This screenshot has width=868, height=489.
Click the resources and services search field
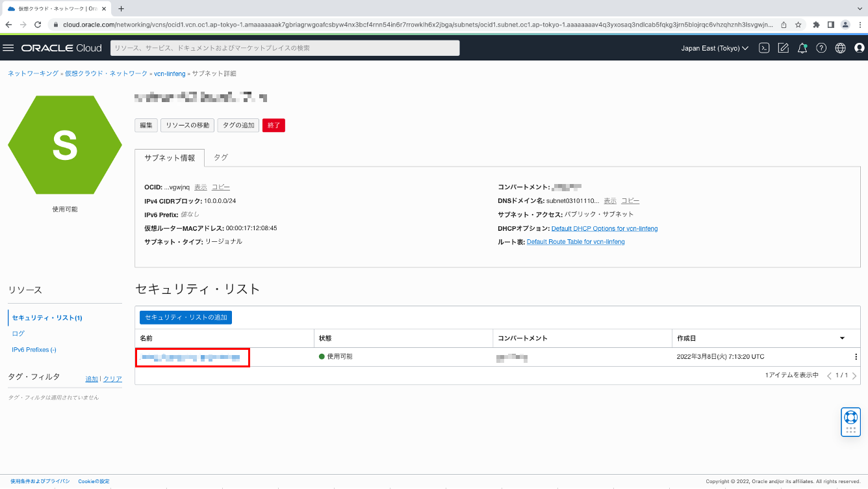285,47
